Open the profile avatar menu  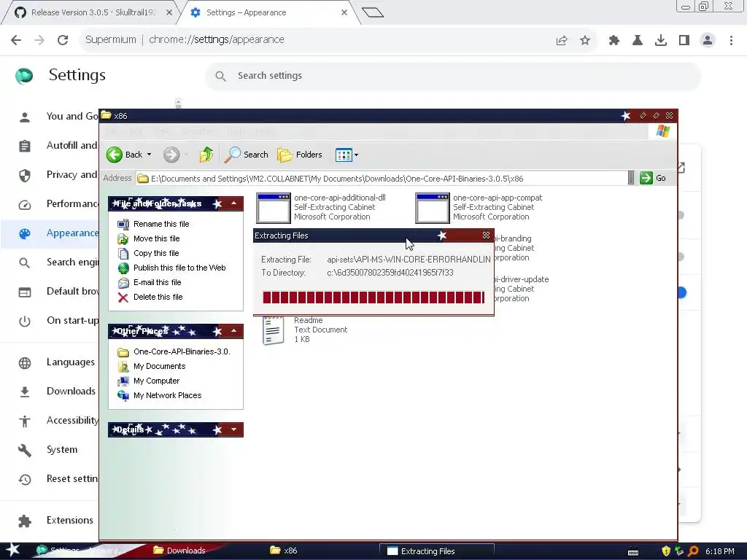point(708,41)
